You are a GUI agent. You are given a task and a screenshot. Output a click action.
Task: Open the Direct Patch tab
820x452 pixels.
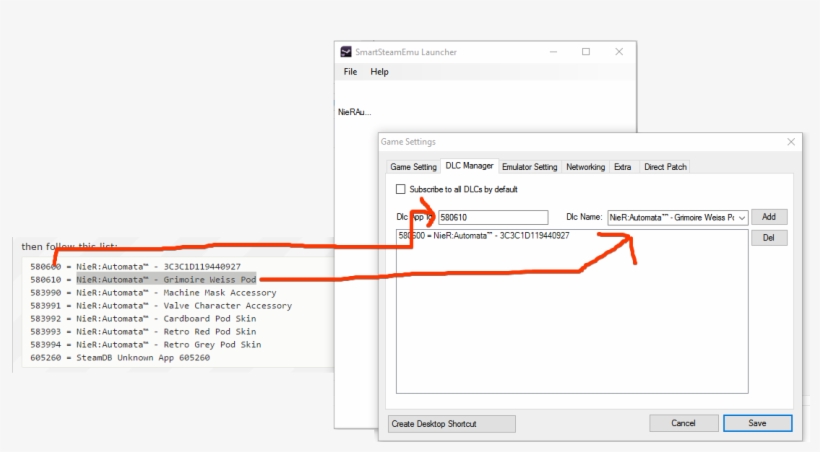click(x=665, y=167)
